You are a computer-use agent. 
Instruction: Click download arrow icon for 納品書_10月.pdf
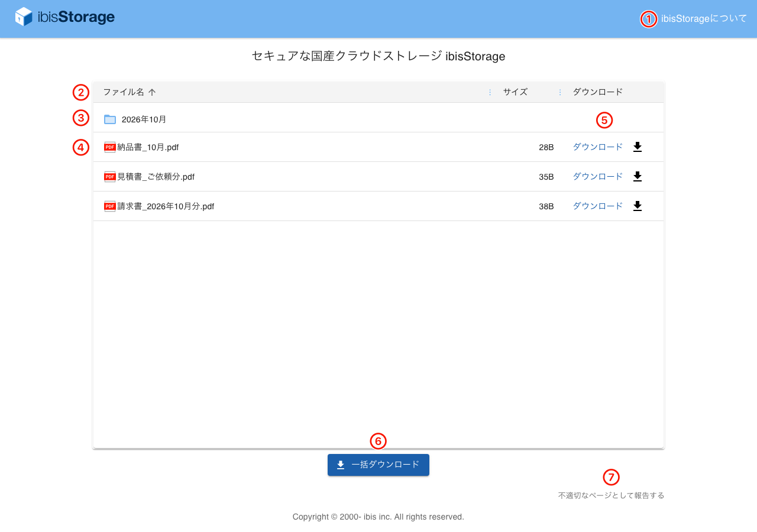(x=637, y=147)
